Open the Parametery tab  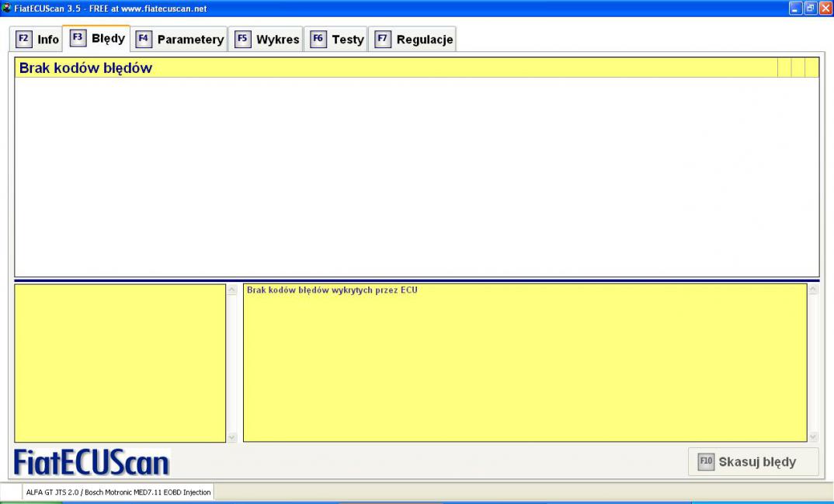(x=179, y=40)
